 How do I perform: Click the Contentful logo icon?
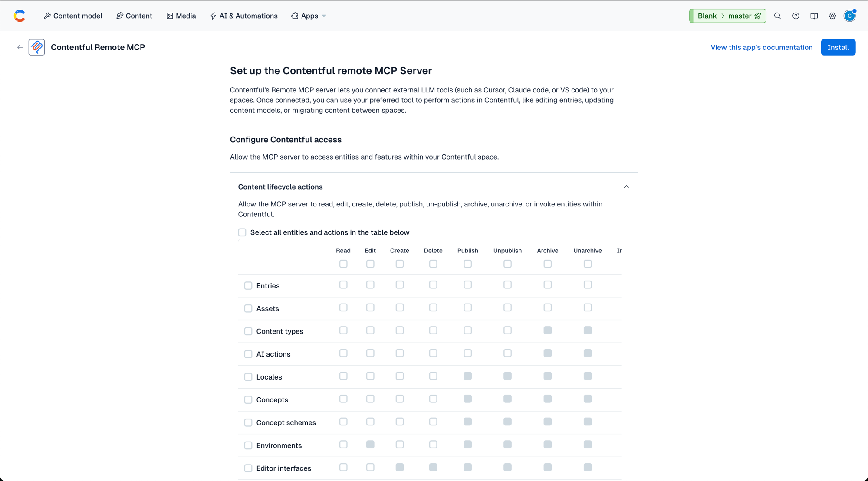click(20, 16)
